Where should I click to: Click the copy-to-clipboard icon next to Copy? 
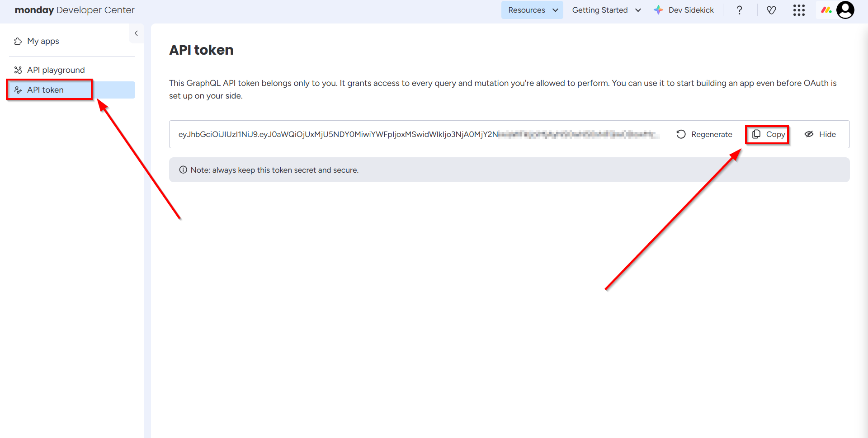(x=757, y=134)
